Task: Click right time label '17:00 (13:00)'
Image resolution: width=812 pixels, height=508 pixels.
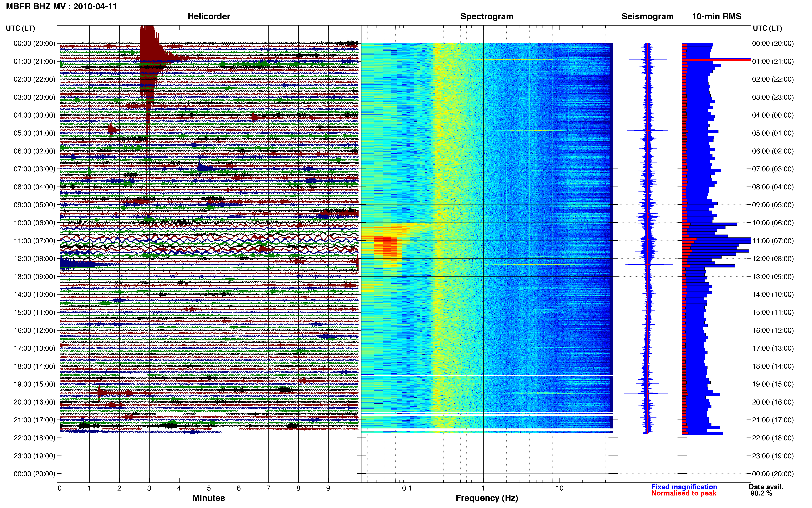Action: coord(773,348)
